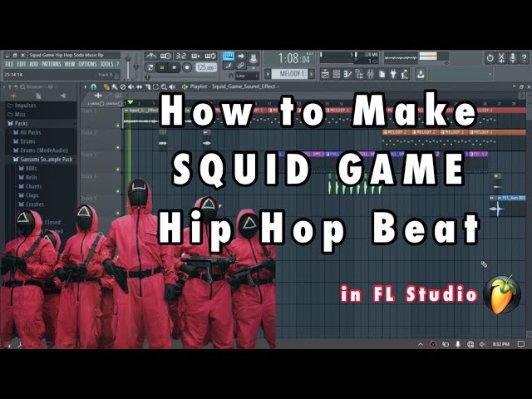
Task: Enable typing keyboard to piano
Action: (x=229, y=56)
